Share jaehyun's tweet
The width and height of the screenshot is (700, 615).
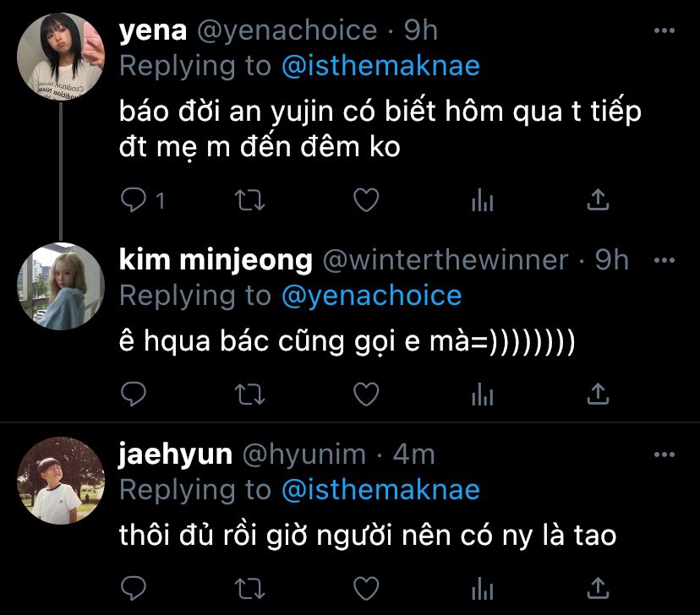(597, 587)
